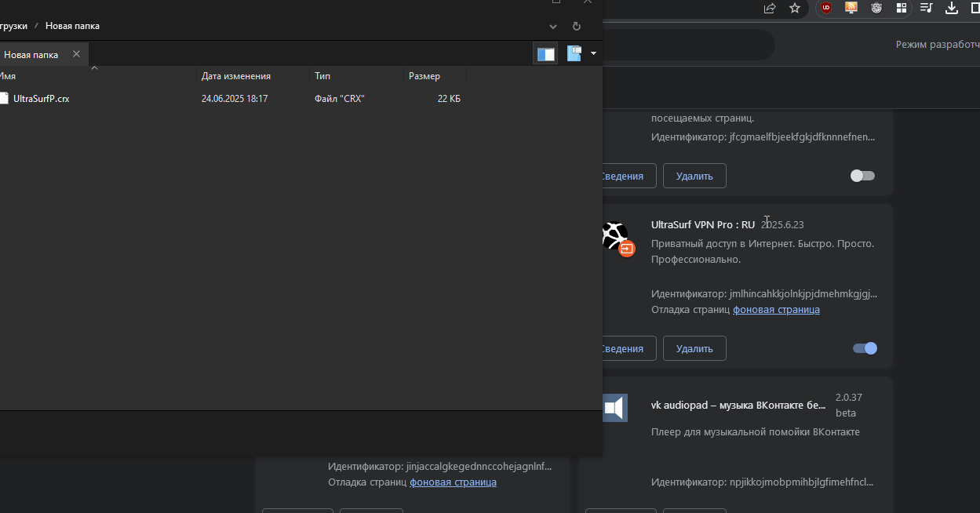
Task: Remove UltraSurf VPN Pro with Удалить
Action: tap(694, 348)
